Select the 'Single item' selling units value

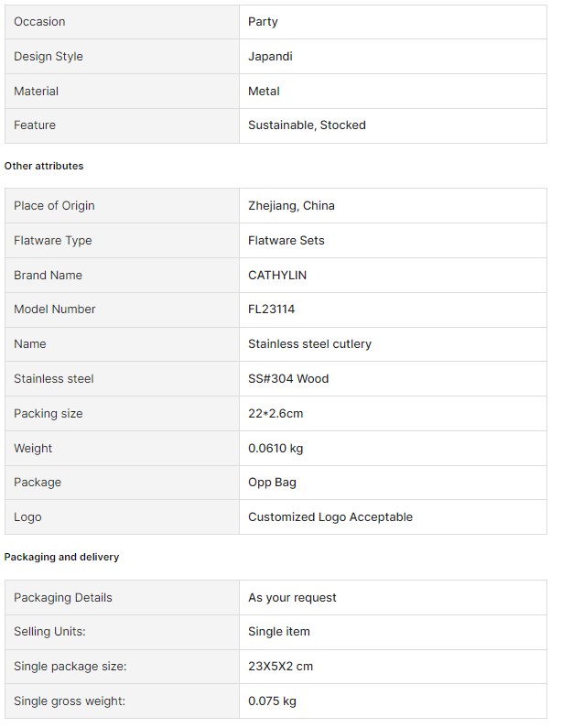tap(279, 632)
